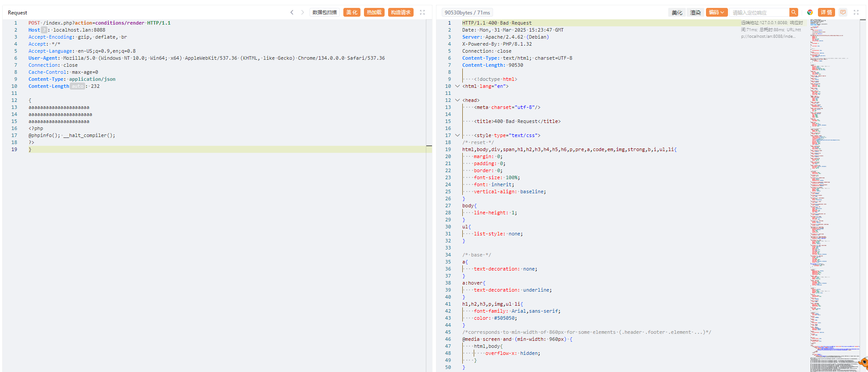Open response in Chrome browser icon

click(810, 12)
